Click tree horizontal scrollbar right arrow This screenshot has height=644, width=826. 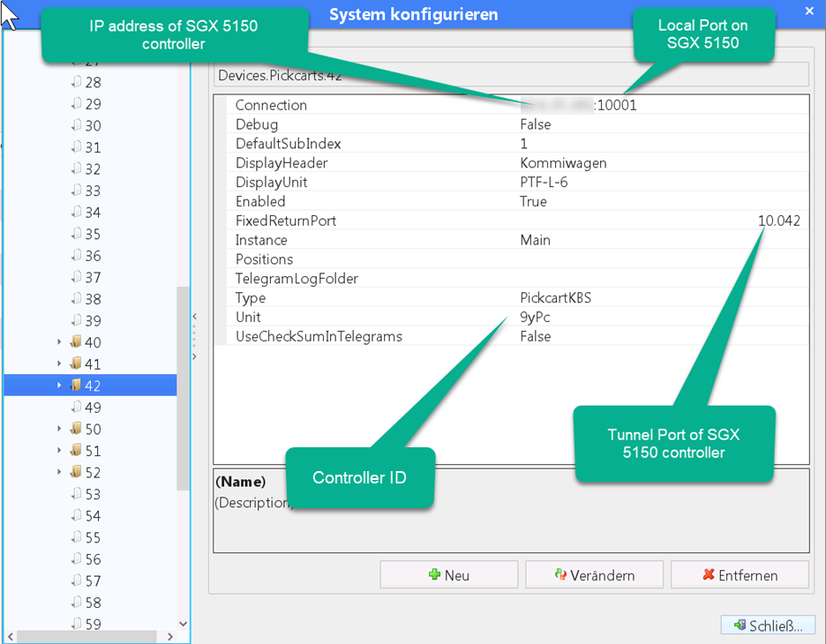[x=169, y=637]
